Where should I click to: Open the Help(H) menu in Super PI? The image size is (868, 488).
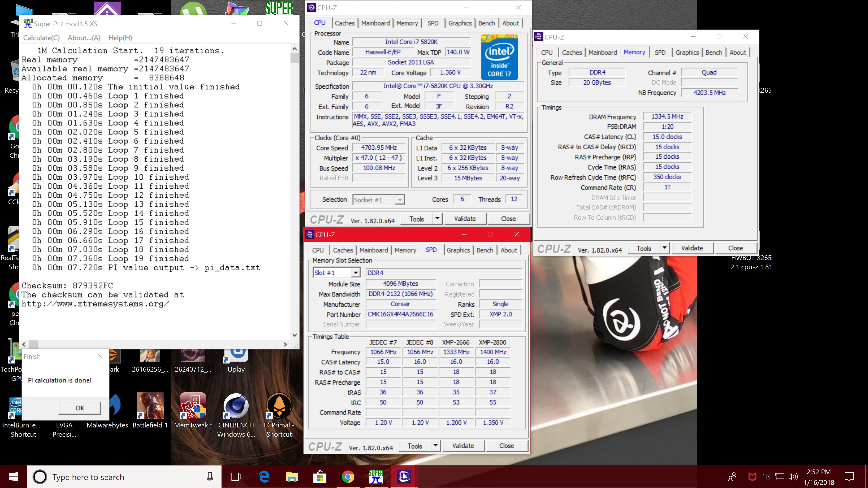click(120, 38)
